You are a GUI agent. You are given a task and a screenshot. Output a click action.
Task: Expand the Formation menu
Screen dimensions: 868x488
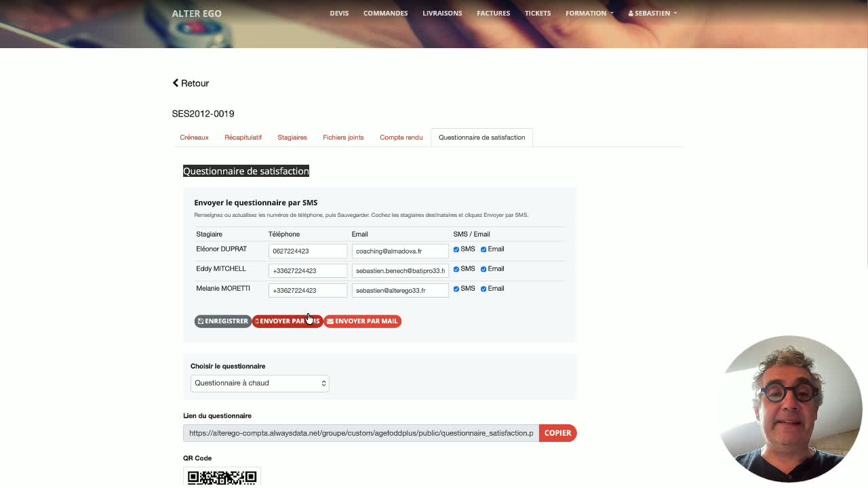[x=589, y=13]
